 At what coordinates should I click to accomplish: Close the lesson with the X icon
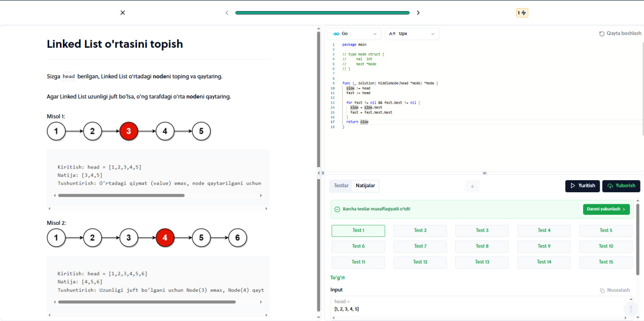click(x=122, y=13)
